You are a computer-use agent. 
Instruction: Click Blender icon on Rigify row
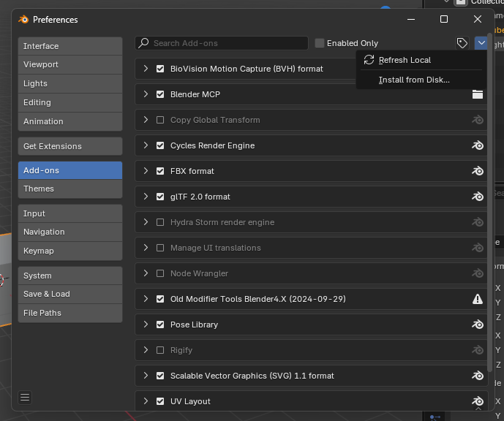pos(478,350)
